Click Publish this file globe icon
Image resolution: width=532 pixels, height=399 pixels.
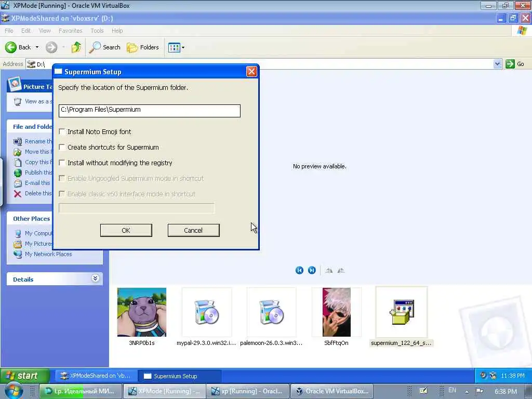[18, 172]
